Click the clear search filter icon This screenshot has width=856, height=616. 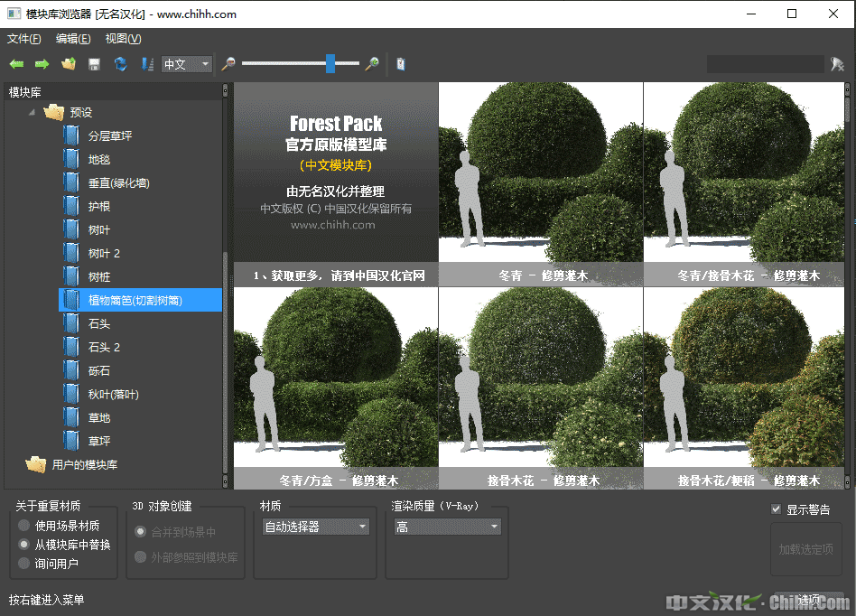[x=837, y=64]
